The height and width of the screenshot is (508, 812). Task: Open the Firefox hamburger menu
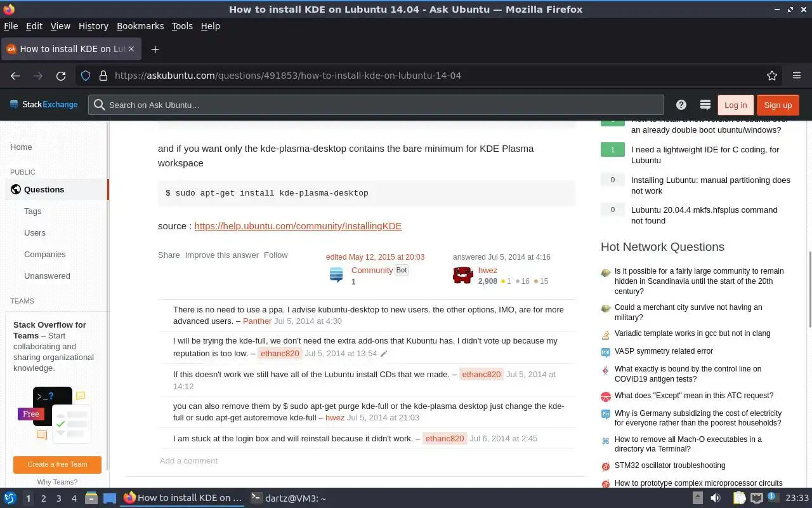pos(797,76)
